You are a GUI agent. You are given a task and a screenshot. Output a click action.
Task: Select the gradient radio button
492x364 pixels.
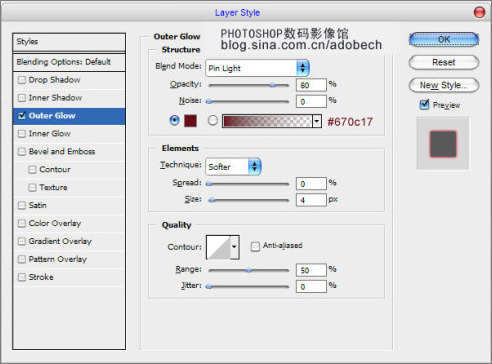pyautogui.click(x=213, y=120)
